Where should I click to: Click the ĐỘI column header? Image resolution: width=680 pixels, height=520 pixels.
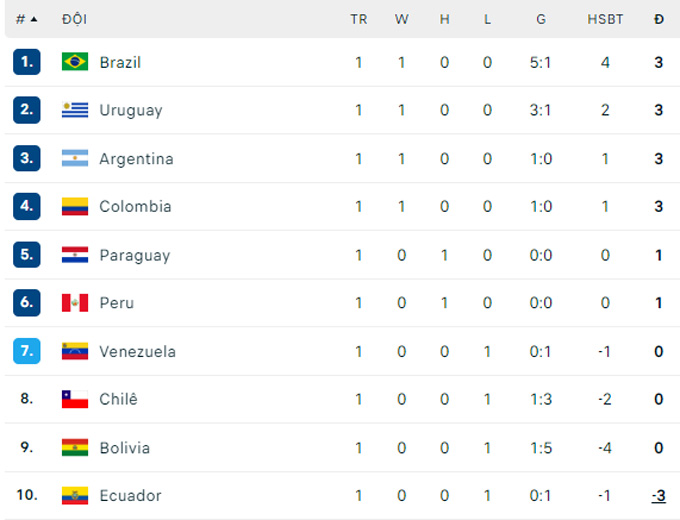pyautogui.click(x=74, y=19)
